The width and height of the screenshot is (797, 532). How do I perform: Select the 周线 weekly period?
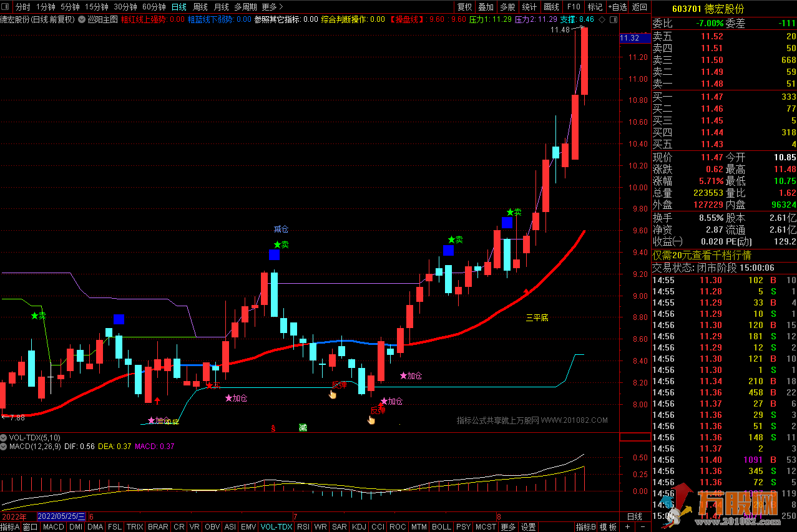pyautogui.click(x=200, y=7)
